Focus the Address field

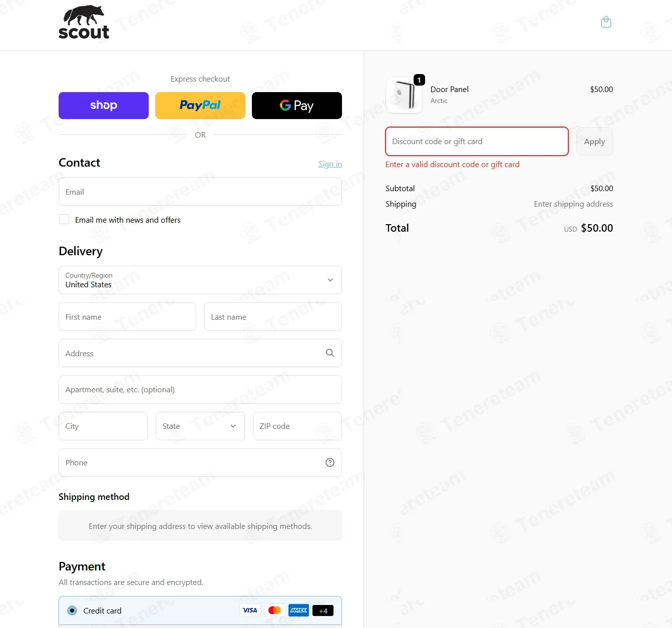200,353
